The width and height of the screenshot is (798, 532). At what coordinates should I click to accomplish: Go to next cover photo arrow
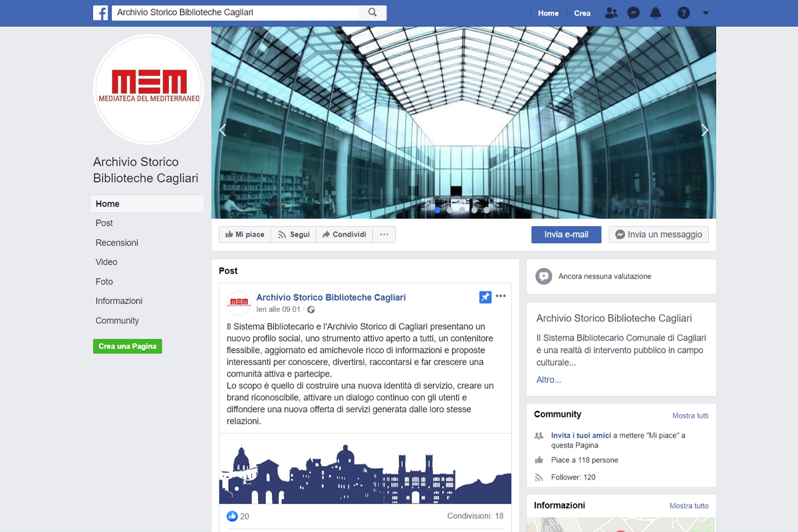(704, 130)
